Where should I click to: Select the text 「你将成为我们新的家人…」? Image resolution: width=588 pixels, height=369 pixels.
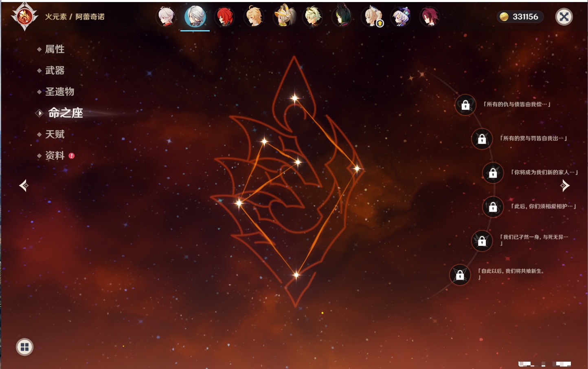[544, 172]
